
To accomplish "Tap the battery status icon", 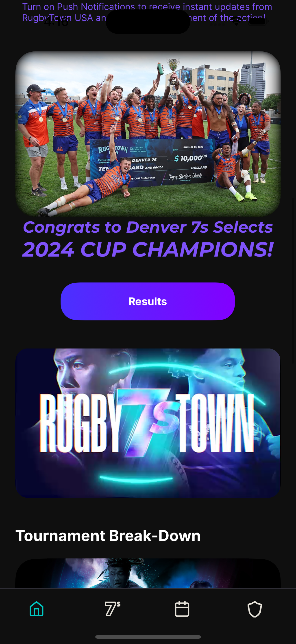I will tap(258, 22).
